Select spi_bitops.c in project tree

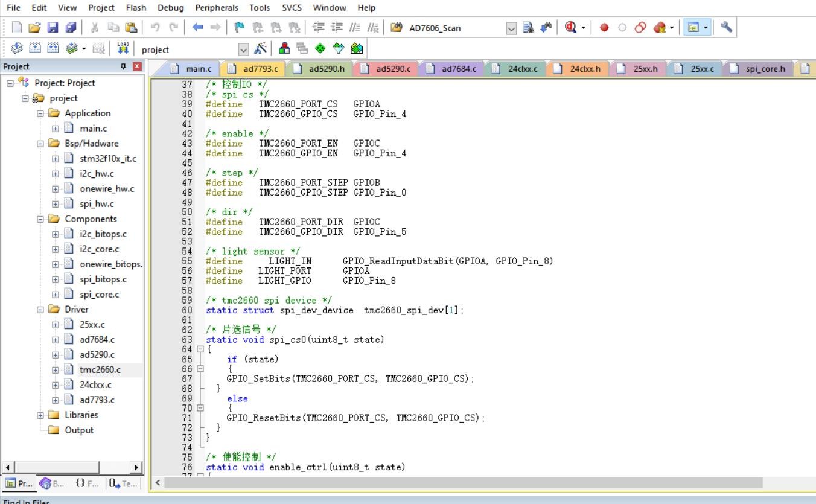coord(103,279)
